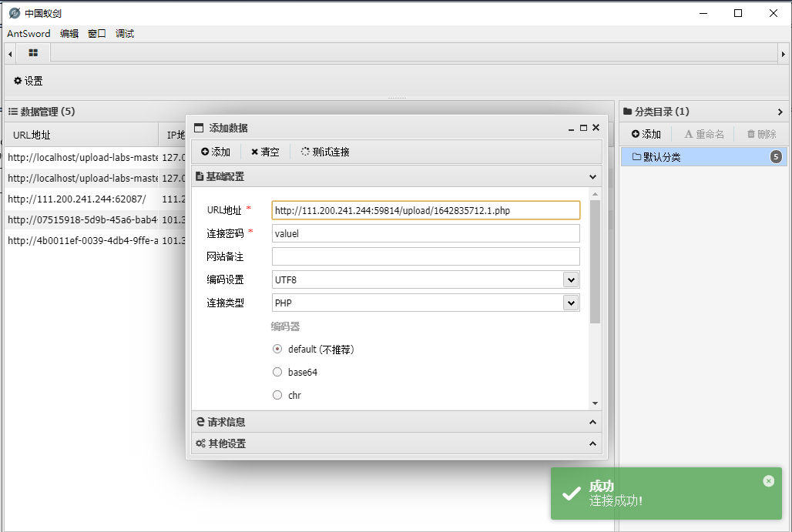
Task: Click the left tab-scroll arrow
Action: point(9,53)
